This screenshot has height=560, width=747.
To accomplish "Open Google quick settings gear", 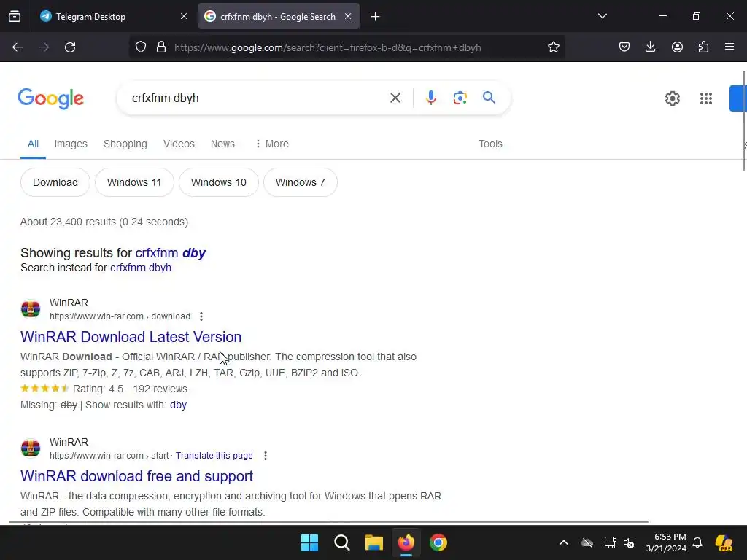I will [x=672, y=98].
